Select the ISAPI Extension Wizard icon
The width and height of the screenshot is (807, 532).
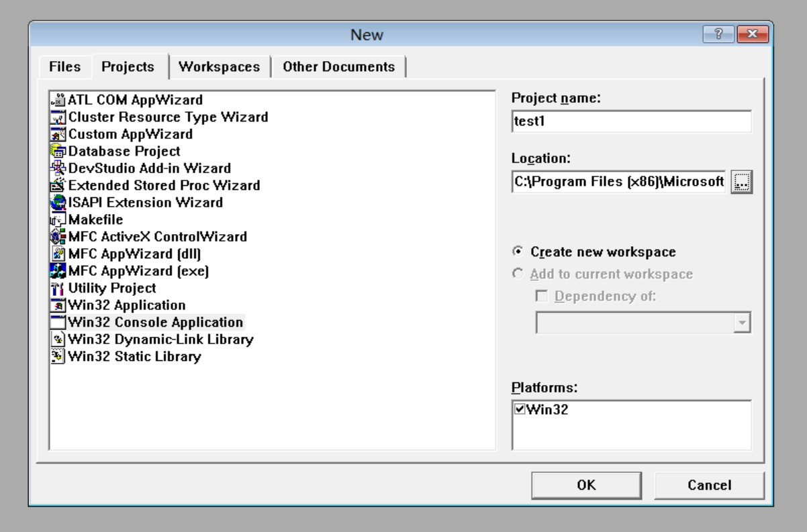(x=58, y=203)
